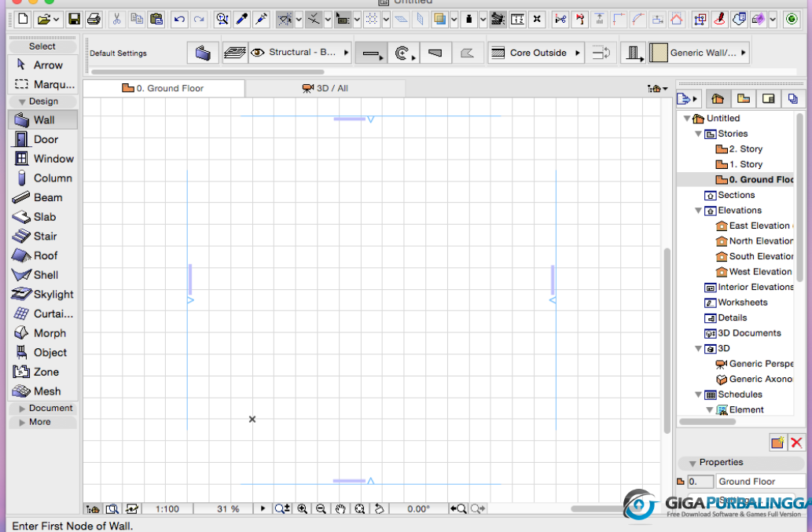The image size is (812, 532).
Task: Open the Generic Perspective 3D view
Action: [x=754, y=364]
